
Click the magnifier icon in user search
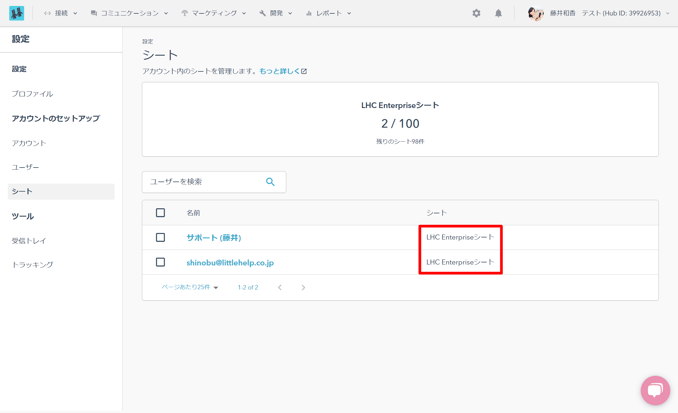coord(270,182)
